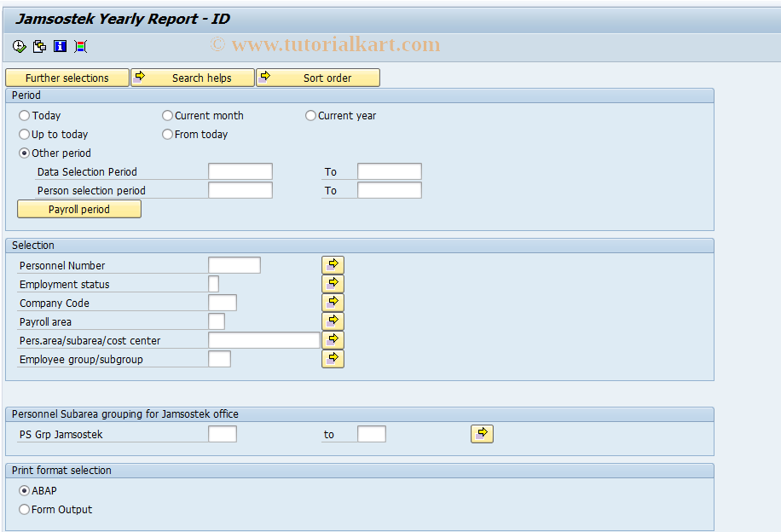Click the Company Code input field
The image size is (781, 532).
point(223,303)
